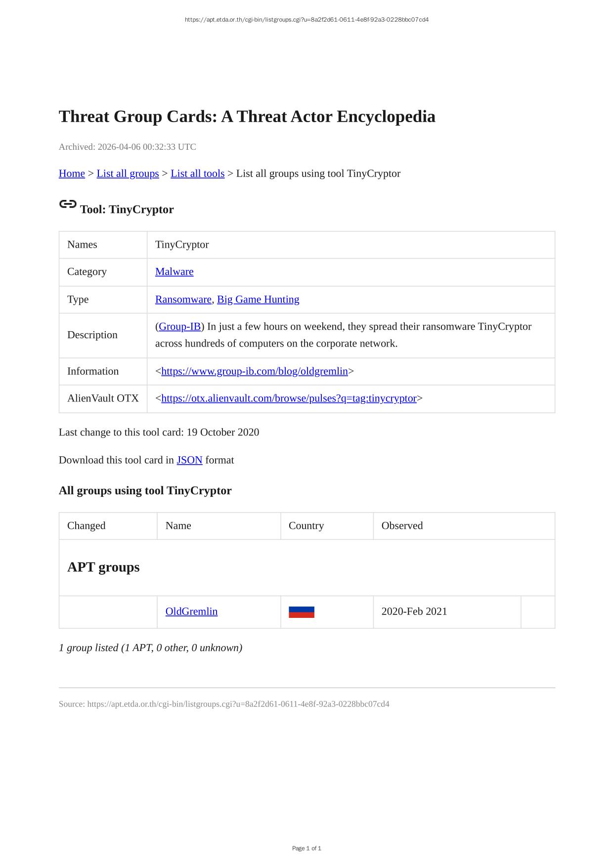Click the Country column header

pyautogui.click(x=306, y=526)
